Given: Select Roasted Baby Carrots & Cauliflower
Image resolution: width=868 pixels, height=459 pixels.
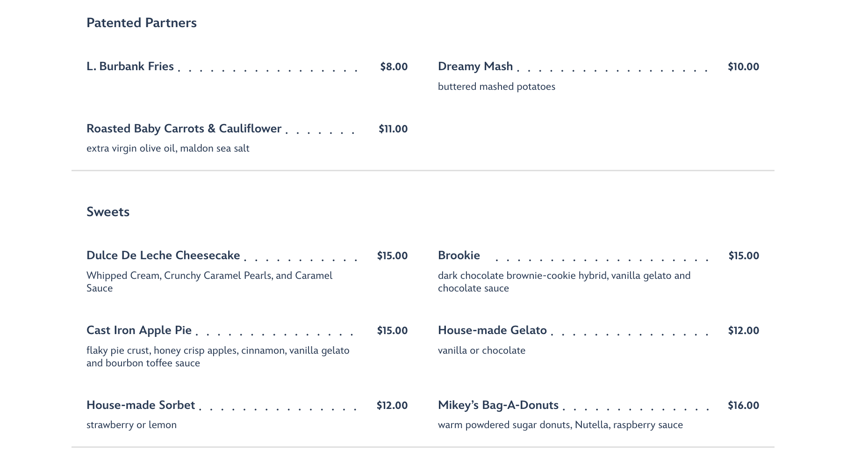Looking at the screenshot, I should tap(184, 129).
